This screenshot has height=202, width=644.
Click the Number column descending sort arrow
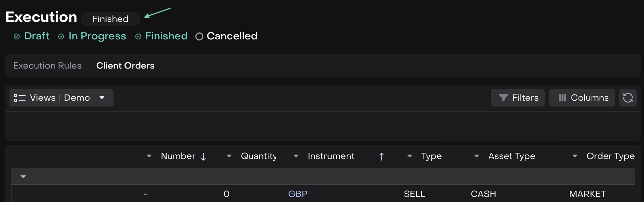pos(203,156)
